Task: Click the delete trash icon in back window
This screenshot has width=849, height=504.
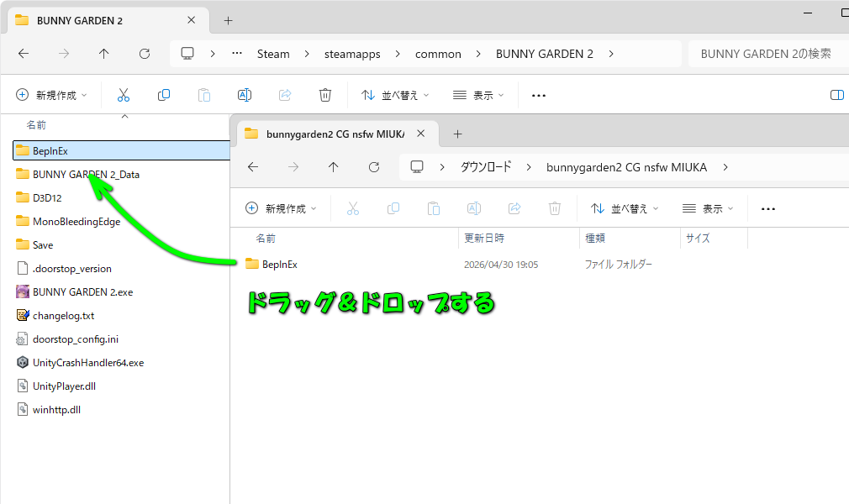Action: [325, 95]
